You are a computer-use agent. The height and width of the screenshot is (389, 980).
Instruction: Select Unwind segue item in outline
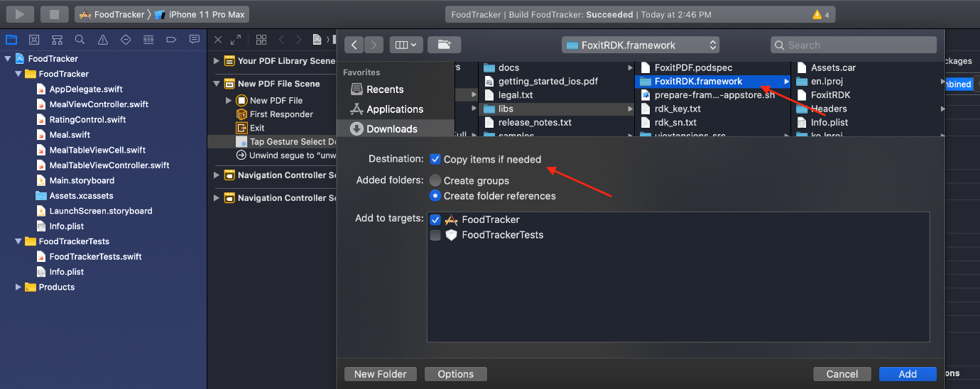point(287,155)
